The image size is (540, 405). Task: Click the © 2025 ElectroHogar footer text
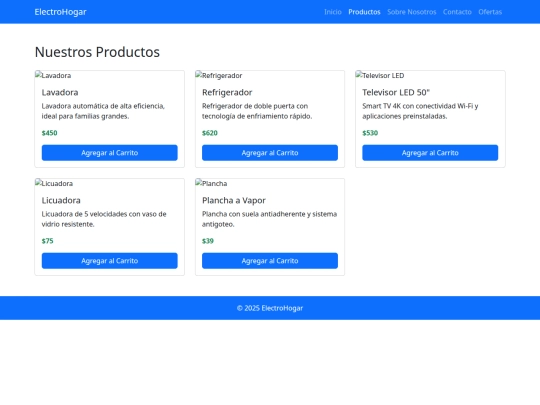(270, 308)
